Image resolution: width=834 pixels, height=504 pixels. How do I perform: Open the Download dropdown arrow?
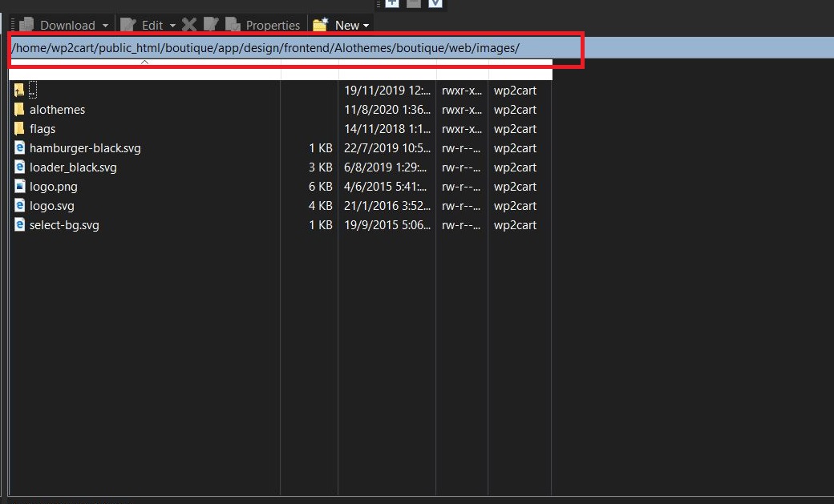105,26
